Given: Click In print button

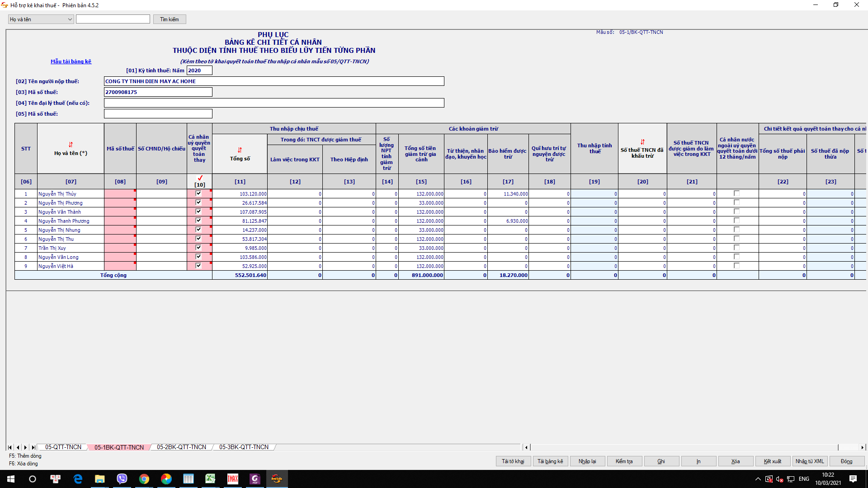Looking at the screenshot, I should coord(698,461).
